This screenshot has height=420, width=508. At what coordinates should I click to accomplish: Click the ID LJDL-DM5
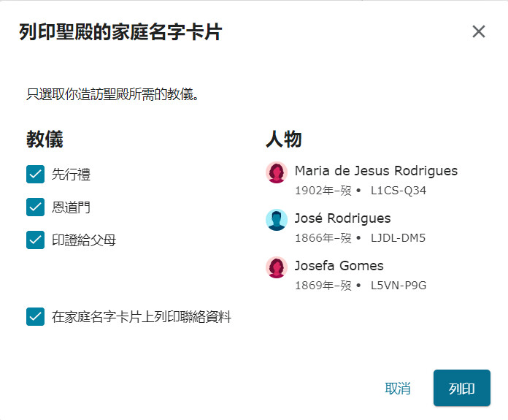tap(398, 238)
